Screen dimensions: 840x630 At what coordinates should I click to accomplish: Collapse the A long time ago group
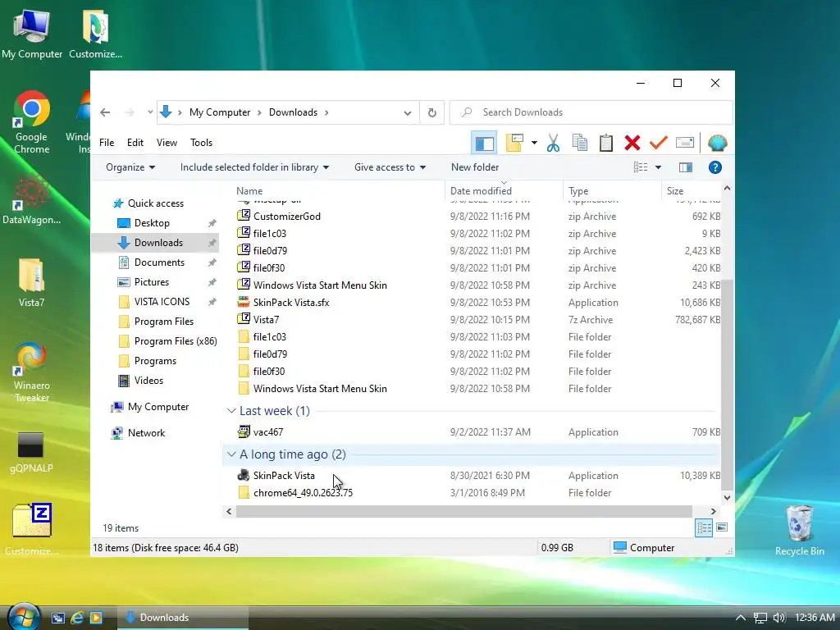tap(231, 454)
